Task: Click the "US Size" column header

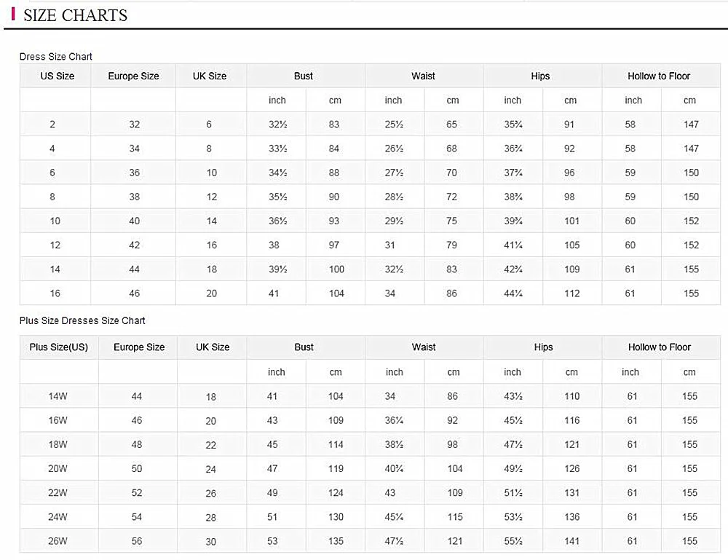Action: pyautogui.click(x=57, y=76)
